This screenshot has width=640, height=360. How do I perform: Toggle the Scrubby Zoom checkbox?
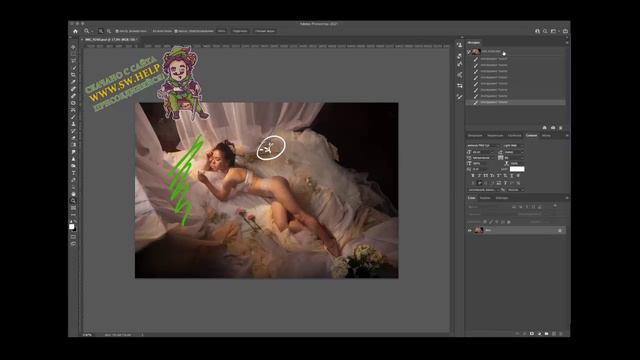[176, 31]
